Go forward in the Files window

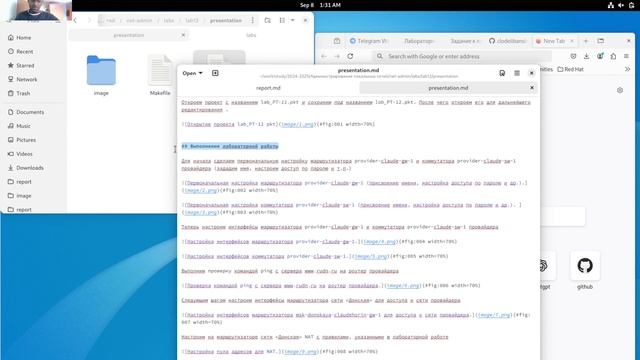coord(89,20)
